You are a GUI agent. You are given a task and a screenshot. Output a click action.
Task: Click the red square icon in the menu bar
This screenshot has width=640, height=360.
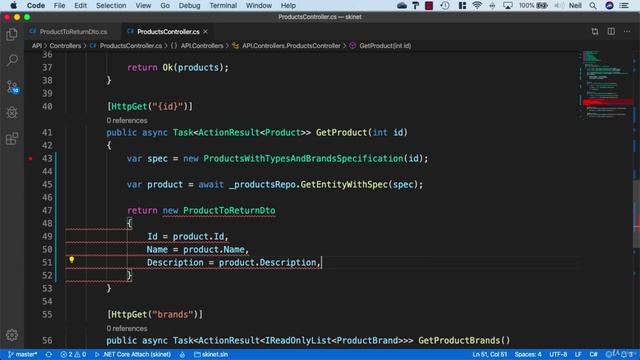(429, 5)
